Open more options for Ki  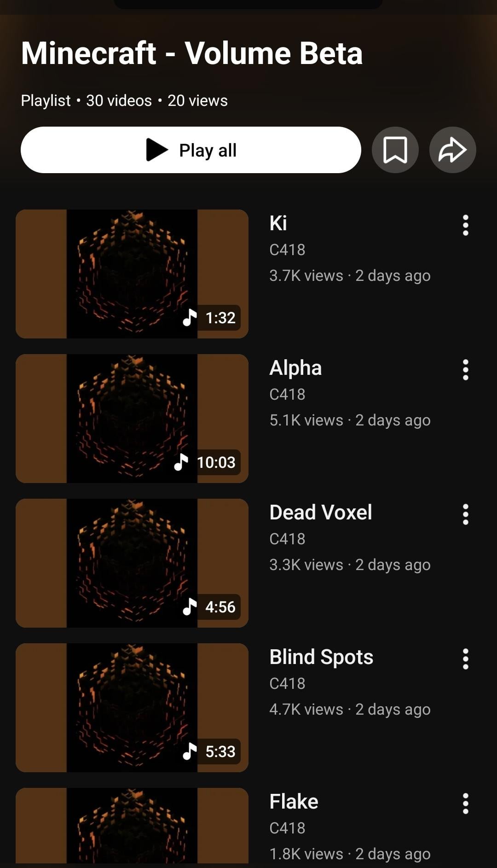point(465,225)
